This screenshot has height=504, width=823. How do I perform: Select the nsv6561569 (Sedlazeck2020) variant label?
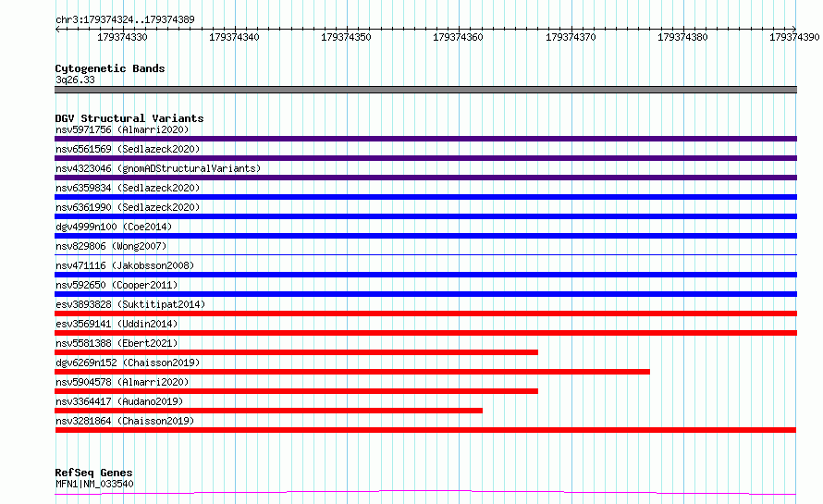pyautogui.click(x=128, y=149)
